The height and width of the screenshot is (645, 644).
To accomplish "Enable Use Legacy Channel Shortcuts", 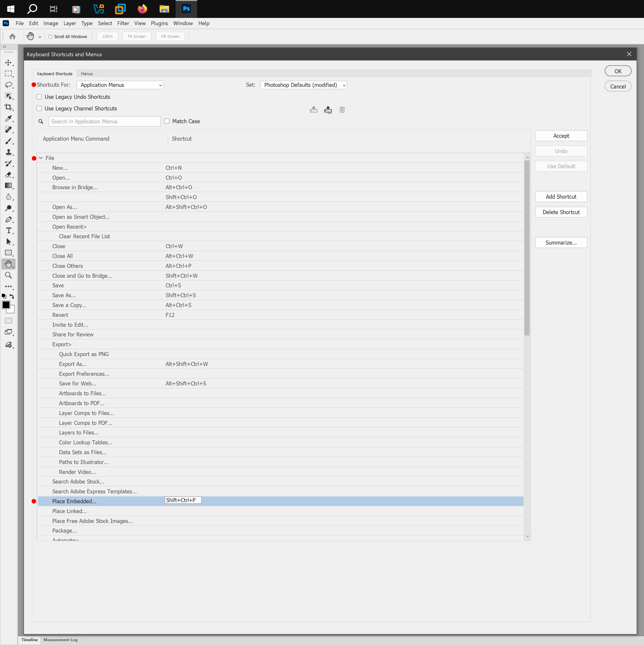I will tap(39, 108).
